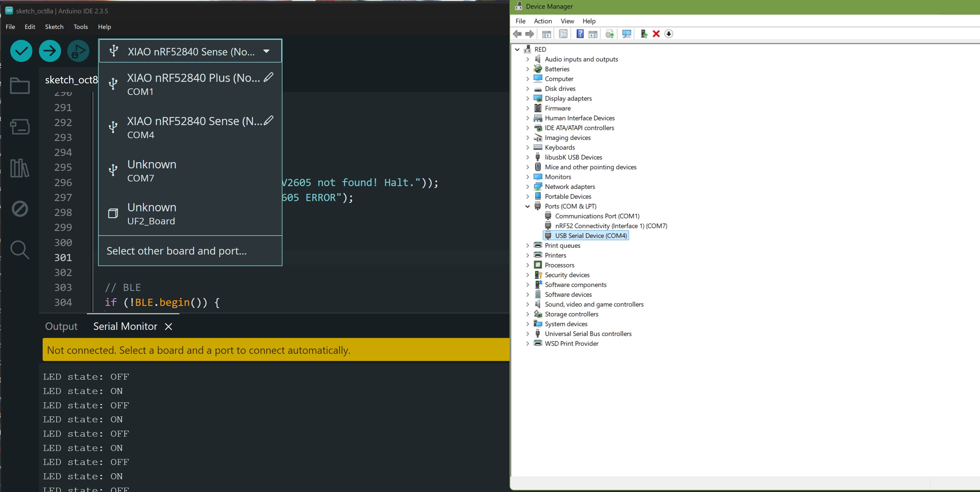The image size is (980, 492).
Task: Start the sketch debugger
Action: tap(78, 51)
